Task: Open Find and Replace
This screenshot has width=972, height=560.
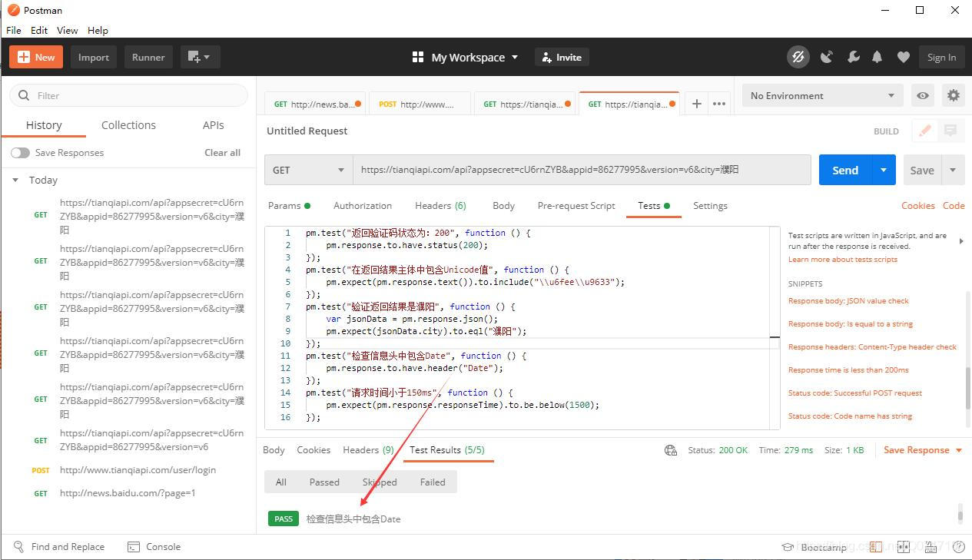Action: 59,547
